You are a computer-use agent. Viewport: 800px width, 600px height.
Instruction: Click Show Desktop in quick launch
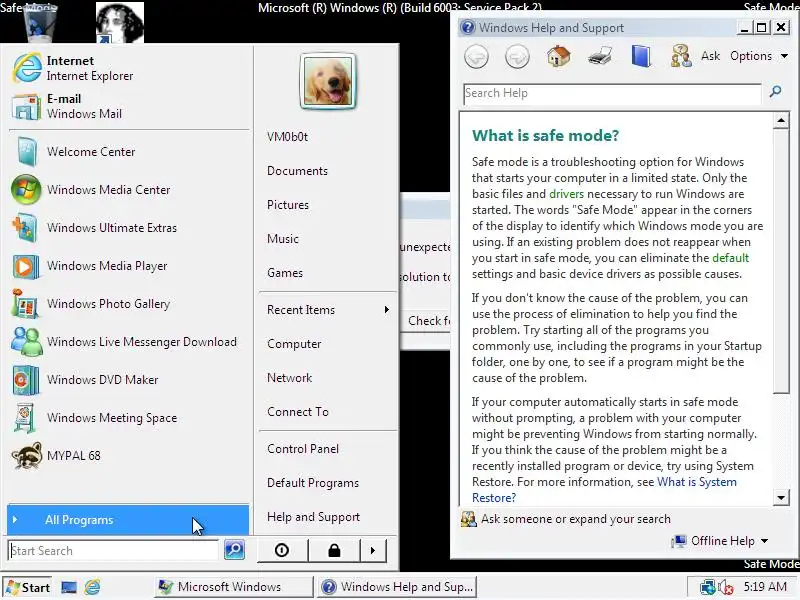(x=69, y=587)
